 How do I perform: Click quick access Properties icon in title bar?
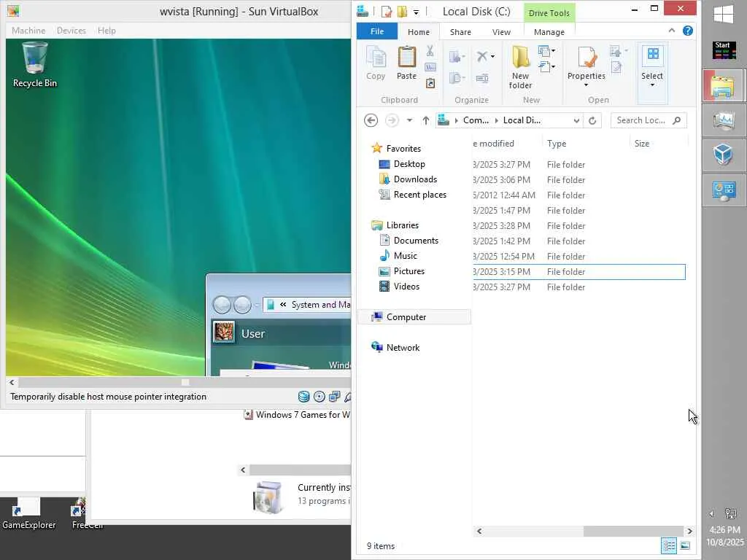[x=387, y=12]
